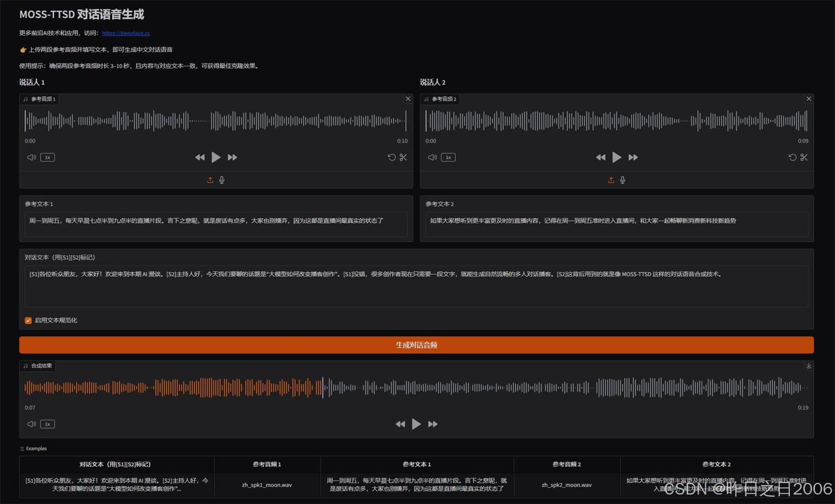This screenshot has width=835, height=504.
Task: Rewind reference audio 2
Action: click(601, 157)
